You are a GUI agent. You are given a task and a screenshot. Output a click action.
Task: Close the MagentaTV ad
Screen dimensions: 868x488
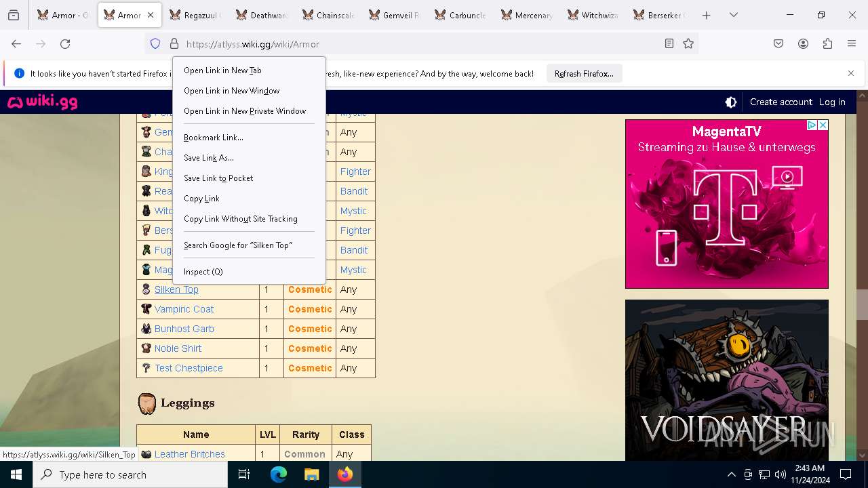[x=823, y=125]
